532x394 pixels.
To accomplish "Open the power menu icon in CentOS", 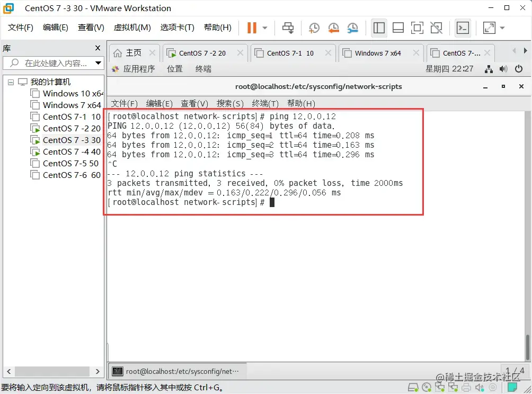I will 519,69.
